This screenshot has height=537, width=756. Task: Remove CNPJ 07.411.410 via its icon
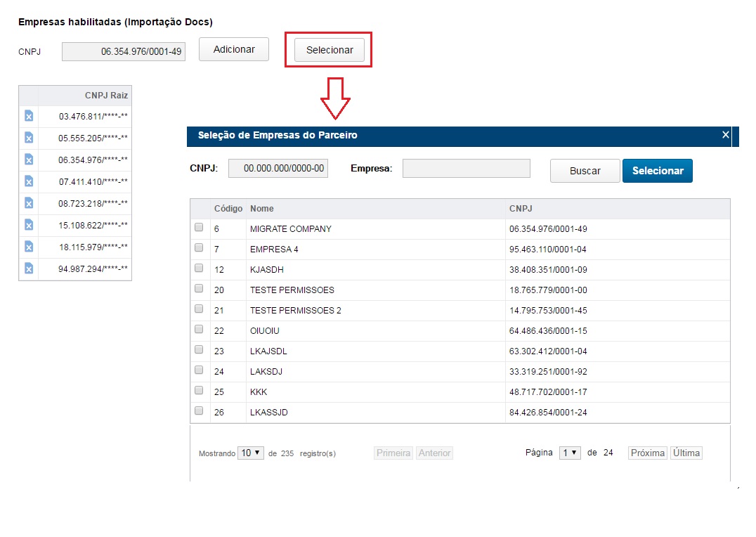[x=29, y=181]
